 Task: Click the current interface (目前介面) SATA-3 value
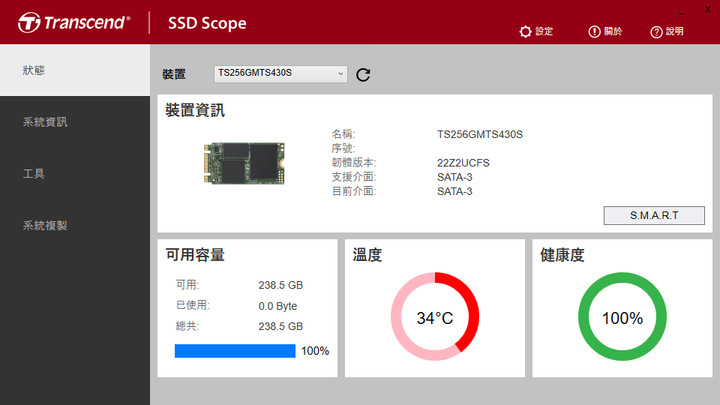tap(455, 191)
